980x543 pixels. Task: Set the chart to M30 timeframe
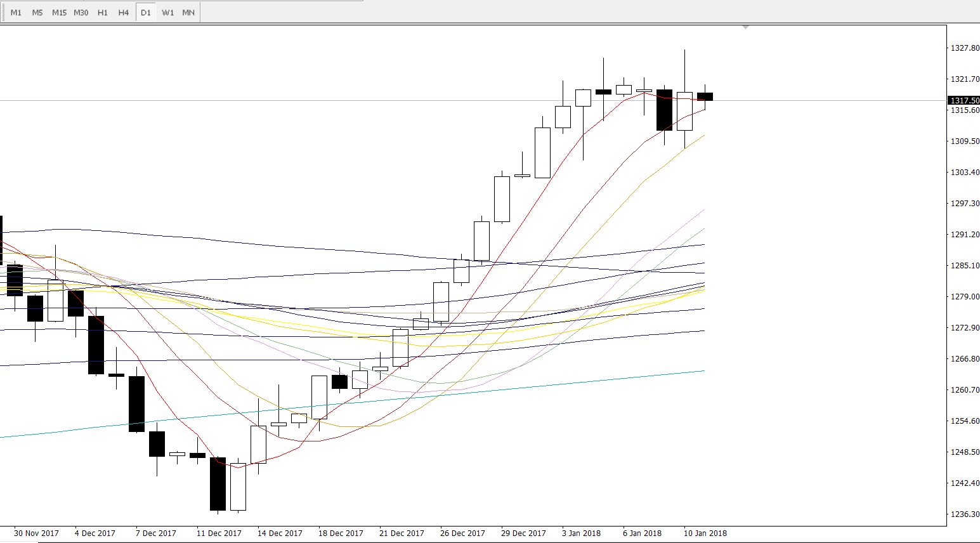(x=81, y=13)
